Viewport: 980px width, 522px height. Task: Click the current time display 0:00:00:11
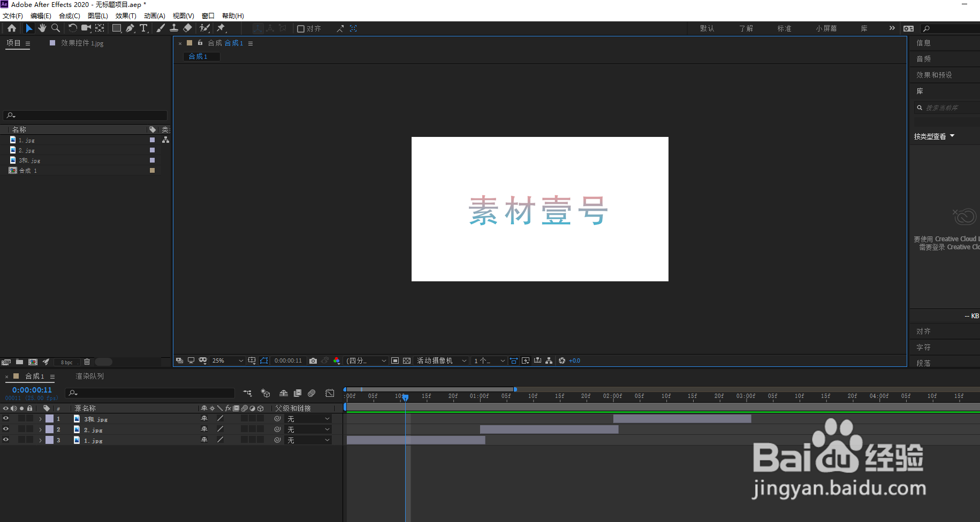pos(32,390)
